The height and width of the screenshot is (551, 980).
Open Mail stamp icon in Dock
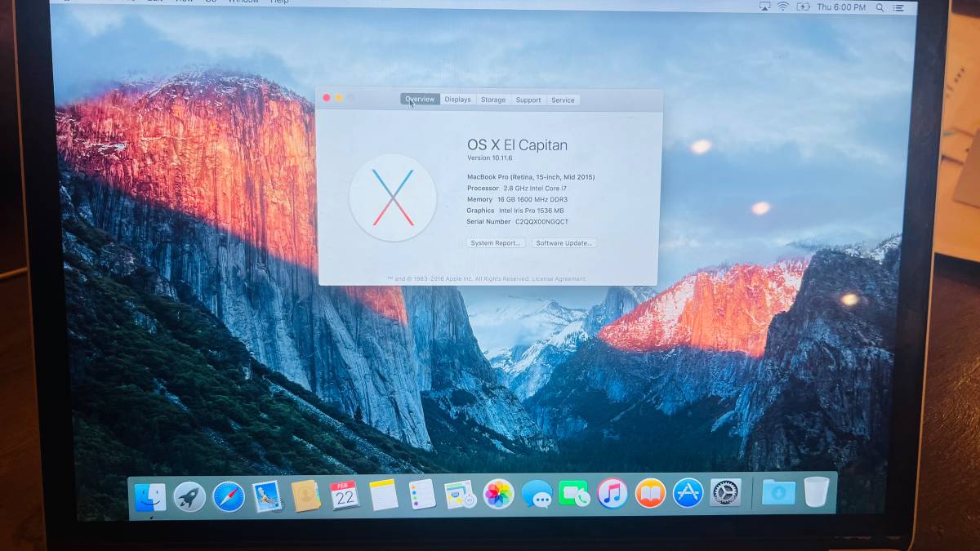[x=267, y=495]
